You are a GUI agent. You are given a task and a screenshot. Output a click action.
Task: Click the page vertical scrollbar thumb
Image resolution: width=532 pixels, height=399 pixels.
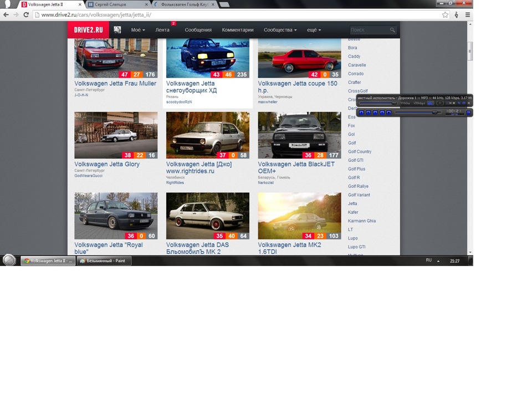[x=470, y=52]
